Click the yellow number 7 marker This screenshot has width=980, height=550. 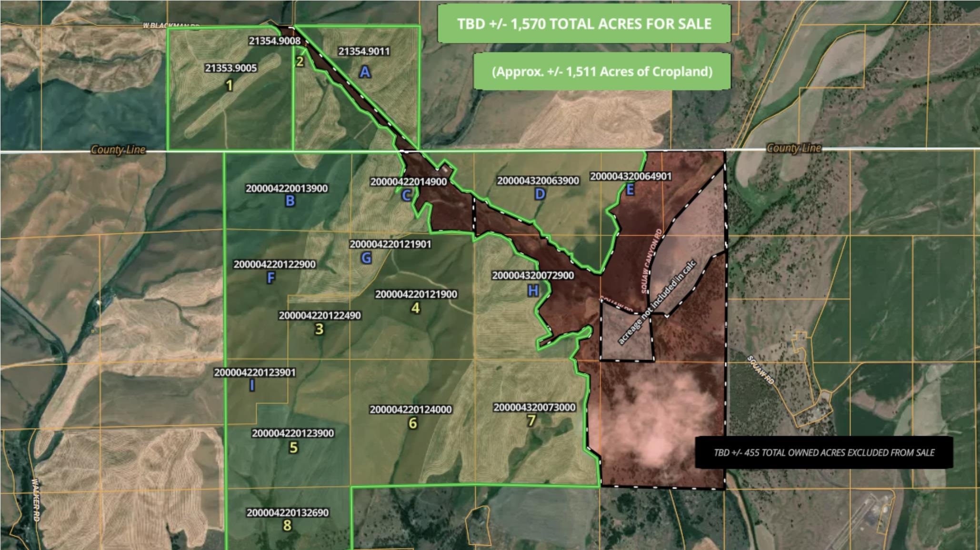531,420
